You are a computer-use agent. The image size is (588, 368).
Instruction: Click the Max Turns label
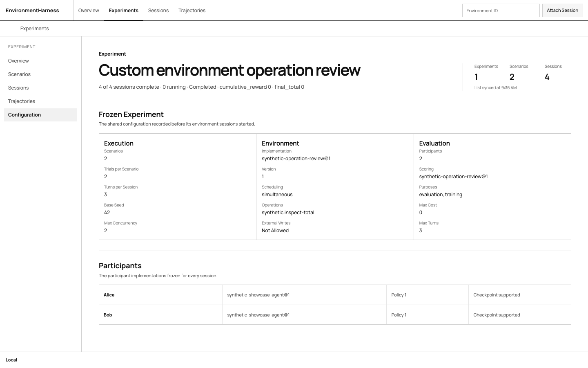(x=429, y=223)
